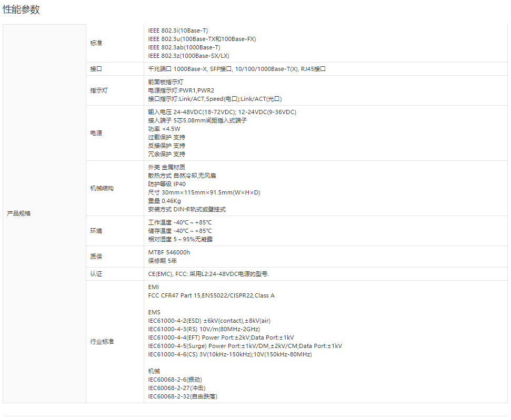This screenshot has width=511, height=420.
Task: Select the 工作温度 -40℃～+85℃ line
Action: coord(180,222)
